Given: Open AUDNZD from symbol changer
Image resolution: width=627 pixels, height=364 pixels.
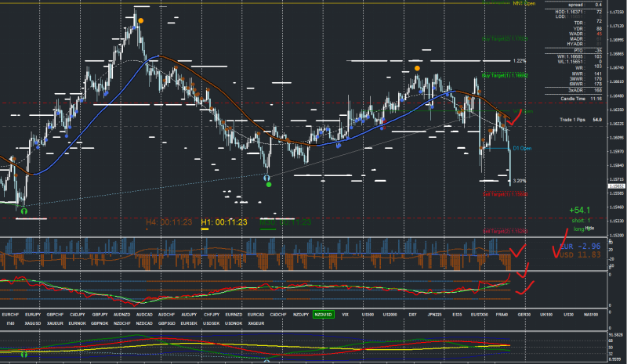Looking at the screenshot, I should tap(122, 315).
